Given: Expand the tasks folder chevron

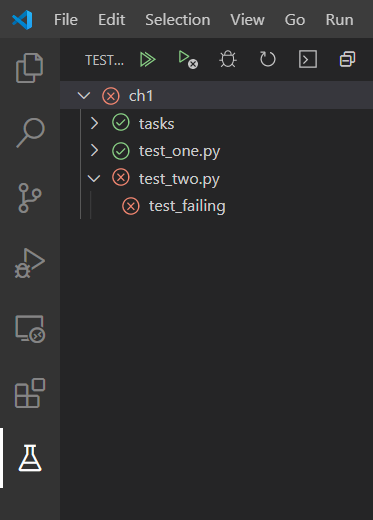Looking at the screenshot, I should pos(94,123).
